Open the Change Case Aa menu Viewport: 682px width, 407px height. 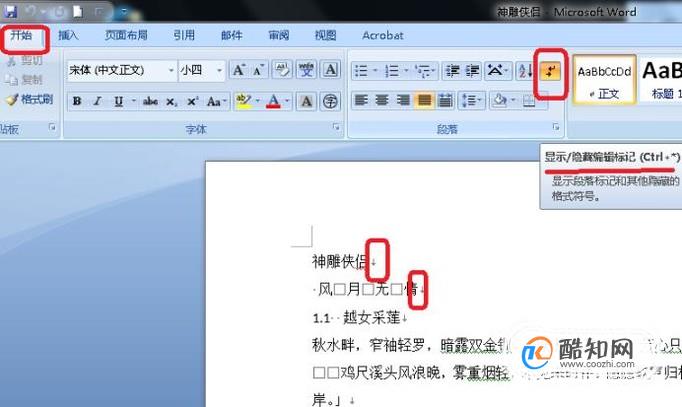point(217,102)
